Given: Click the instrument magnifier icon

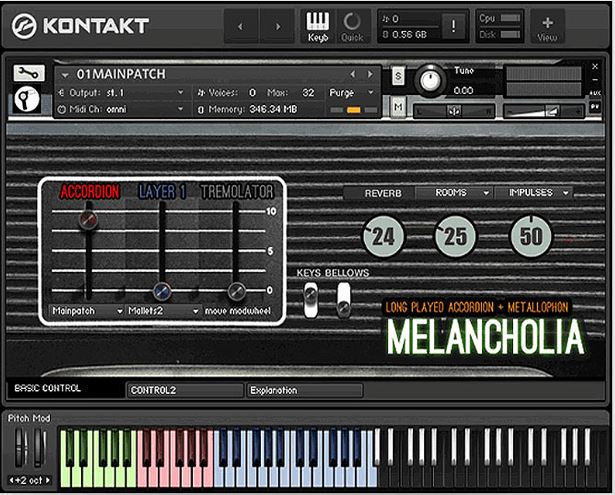Looking at the screenshot, I should [27, 99].
